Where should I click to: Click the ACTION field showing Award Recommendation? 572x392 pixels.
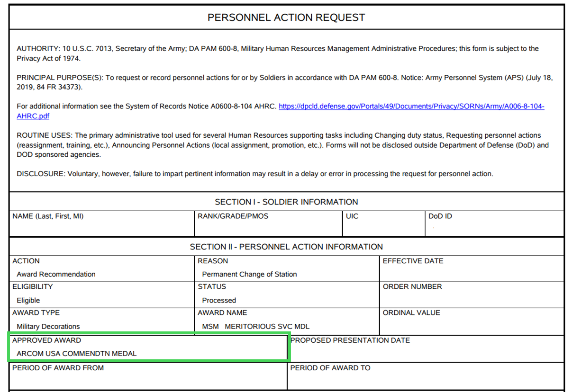point(102,268)
